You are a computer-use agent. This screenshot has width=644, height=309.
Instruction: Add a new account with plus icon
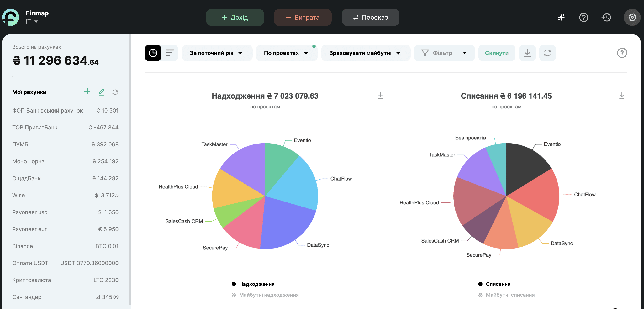click(x=87, y=92)
